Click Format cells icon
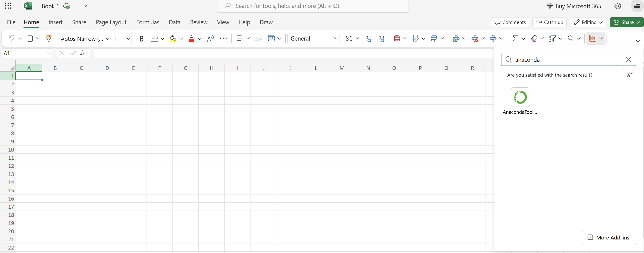The image size is (644, 253). [x=493, y=38]
